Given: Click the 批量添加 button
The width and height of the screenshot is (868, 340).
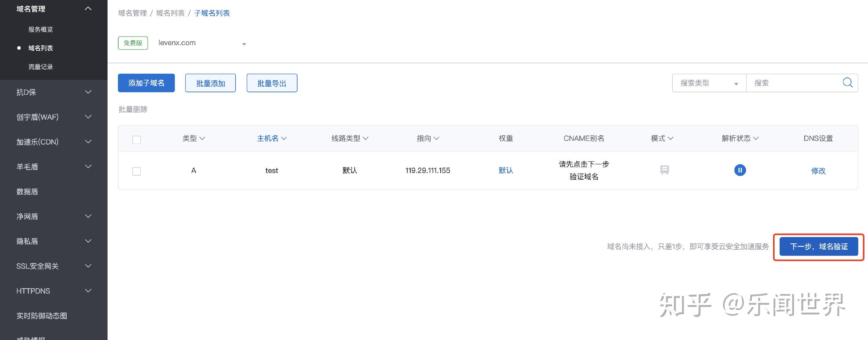Looking at the screenshot, I should pyautogui.click(x=210, y=83).
